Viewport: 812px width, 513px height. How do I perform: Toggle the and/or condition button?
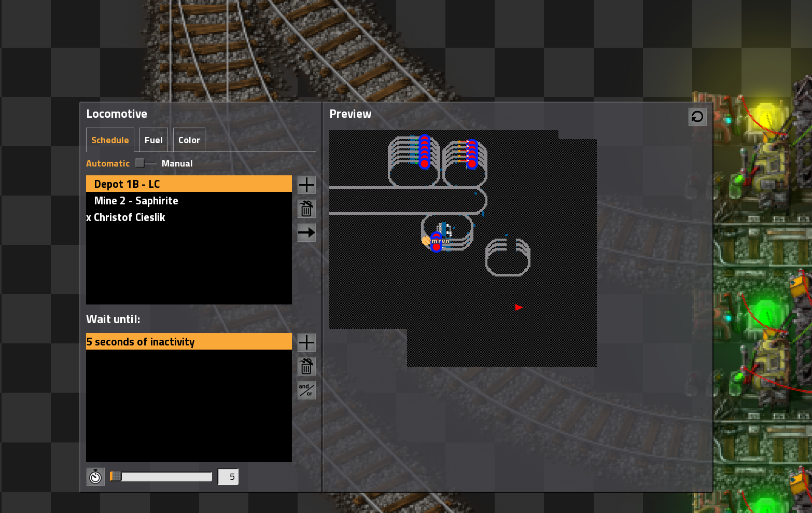[x=306, y=390]
